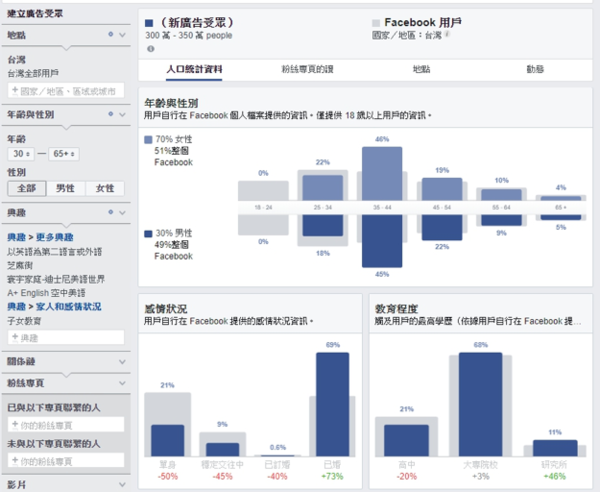Collapse the 粉絲專頁 section
600x492 pixels.
pos(122,382)
